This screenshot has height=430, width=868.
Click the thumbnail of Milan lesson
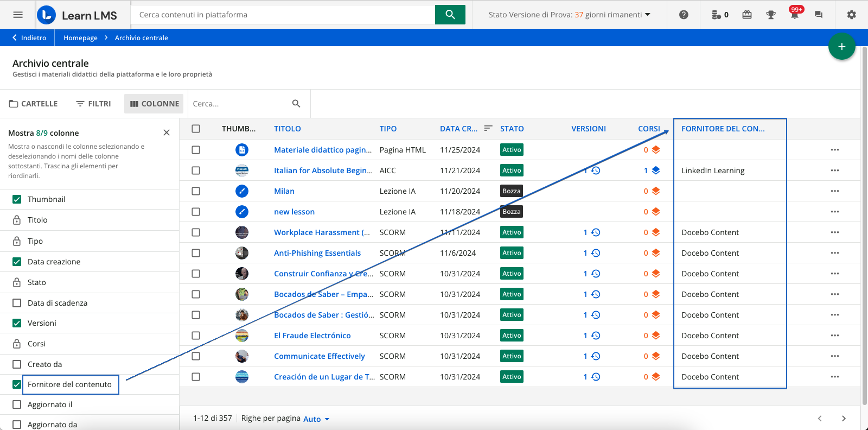coord(242,191)
